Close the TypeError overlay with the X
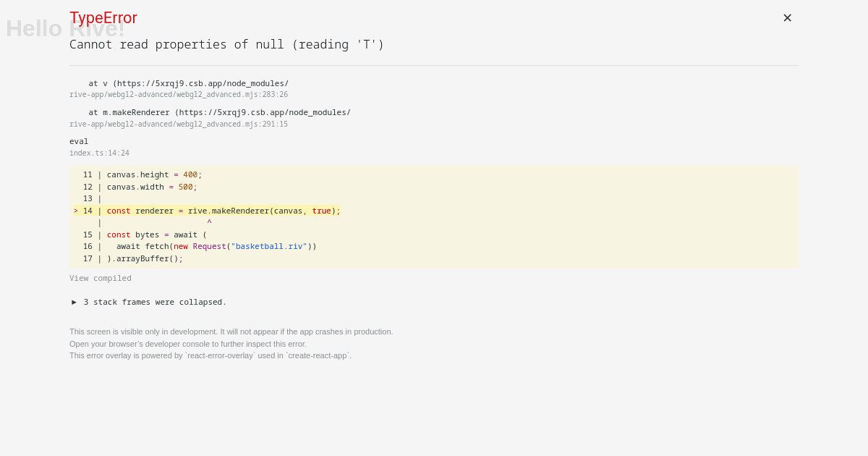The image size is (868, 456). (x=787, y=18)
